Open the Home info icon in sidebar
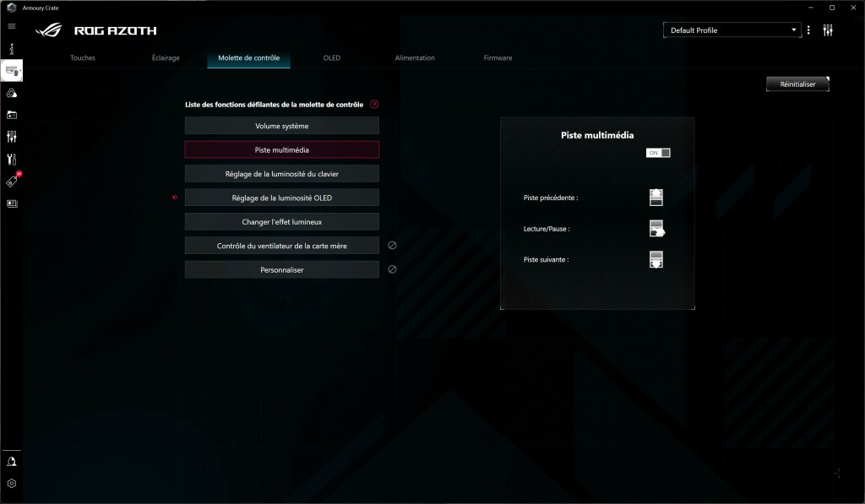The image size is (865, 504). point(12,48)
